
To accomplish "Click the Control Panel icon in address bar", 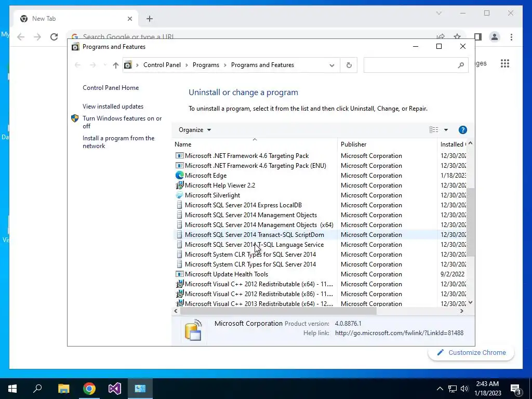I will coord(128,65).
